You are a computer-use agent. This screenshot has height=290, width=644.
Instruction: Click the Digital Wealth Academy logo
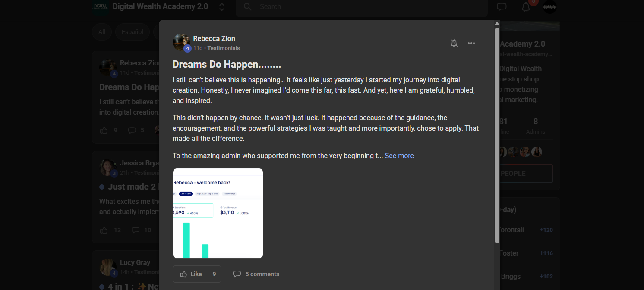(100, 7)
